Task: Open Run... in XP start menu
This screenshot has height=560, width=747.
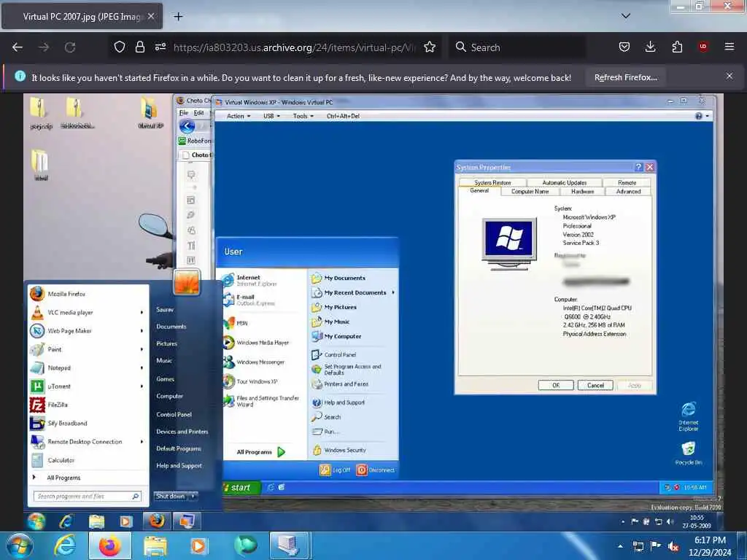Action: click(x=325, y=432)
